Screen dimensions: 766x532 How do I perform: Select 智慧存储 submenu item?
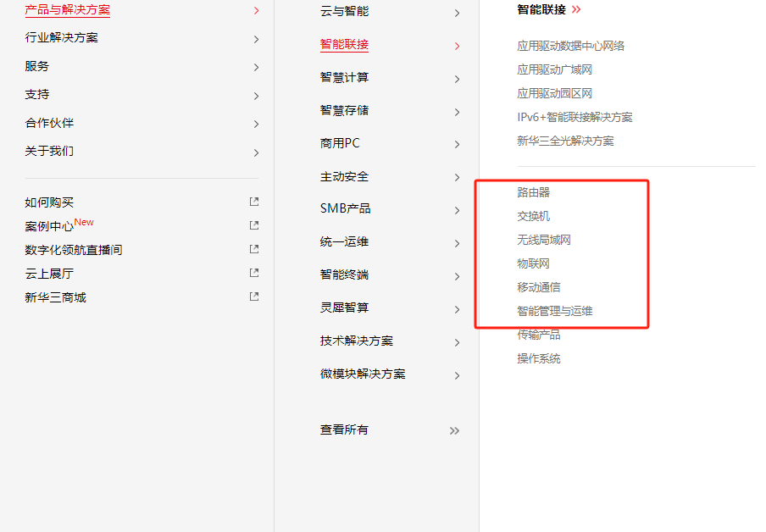coord(344,110)
